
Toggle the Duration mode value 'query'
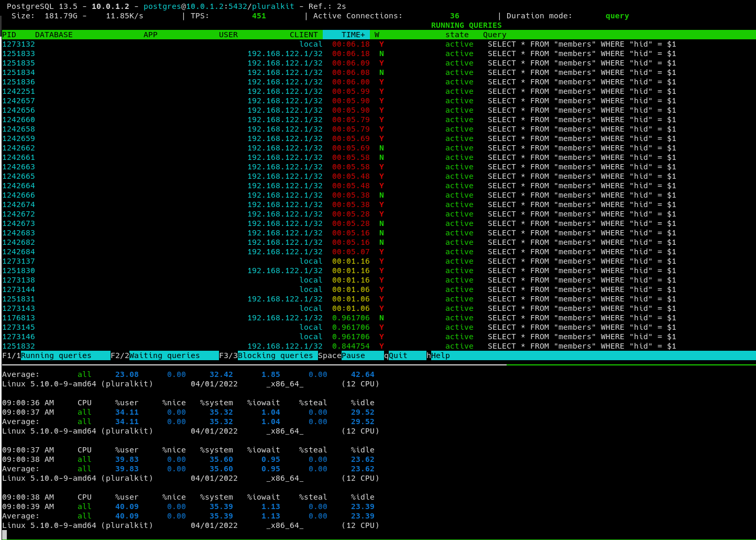click(617, 16)
